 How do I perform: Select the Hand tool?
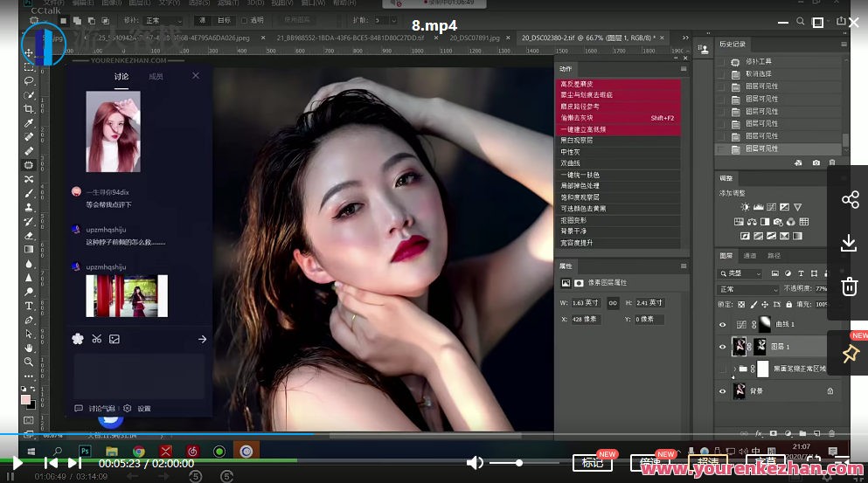point(29,348)
